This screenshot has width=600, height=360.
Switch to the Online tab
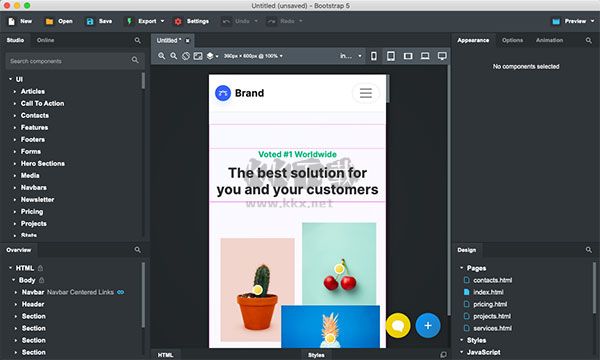click(45, 40)
